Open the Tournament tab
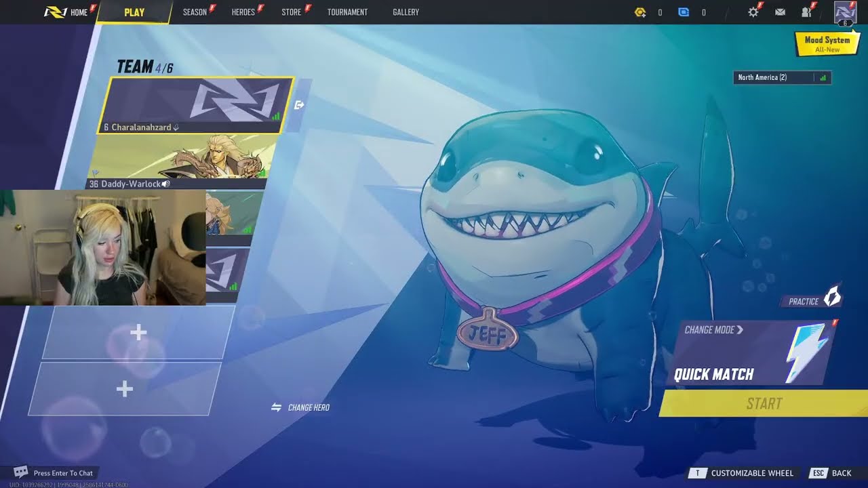Screen dimensions: 868x488 pyautogui.click(x=347, y=12)
